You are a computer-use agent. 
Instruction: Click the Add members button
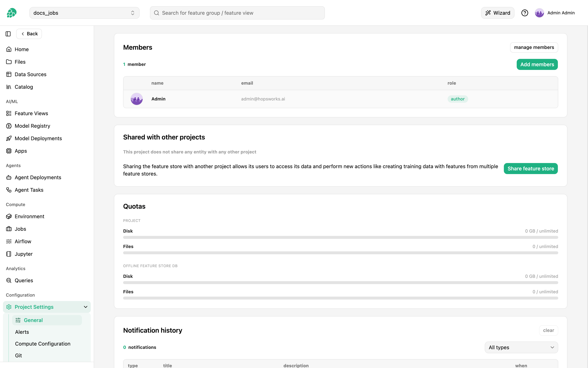tap(537, 65)
